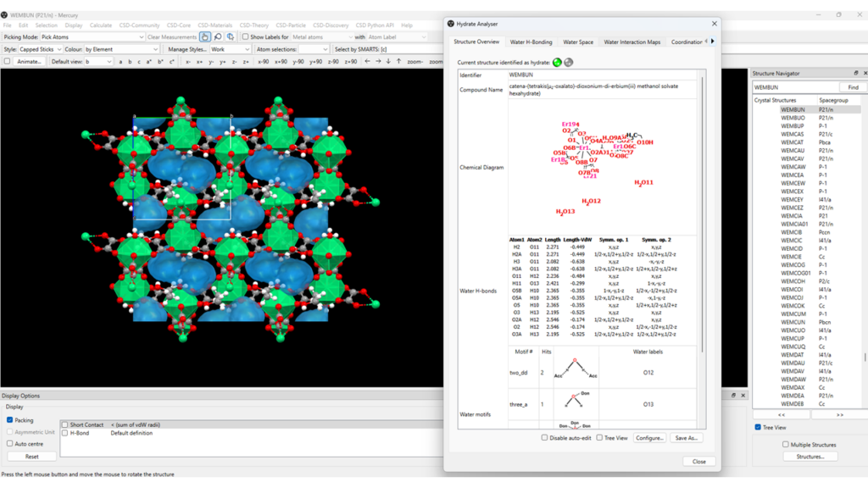Click the magnifier picking tool icon

tap(218, 37)
